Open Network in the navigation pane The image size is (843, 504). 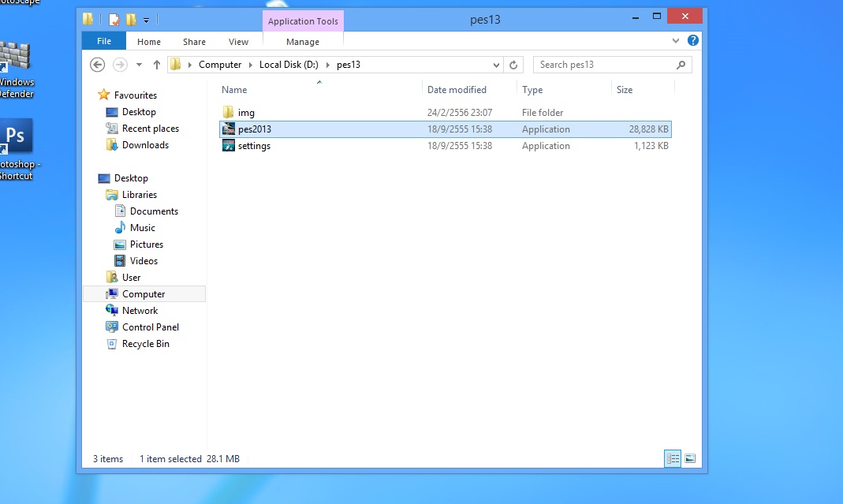(x=140, y=311)
